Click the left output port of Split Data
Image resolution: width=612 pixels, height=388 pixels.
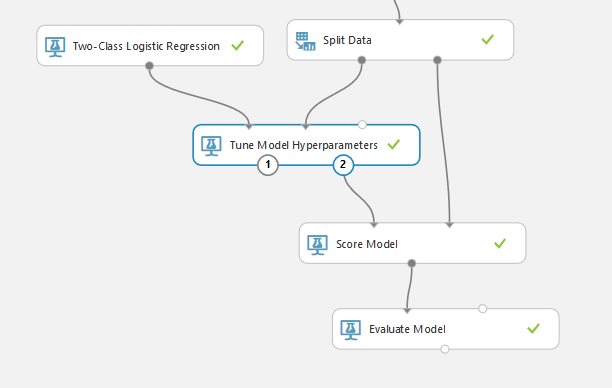point(362,60)
